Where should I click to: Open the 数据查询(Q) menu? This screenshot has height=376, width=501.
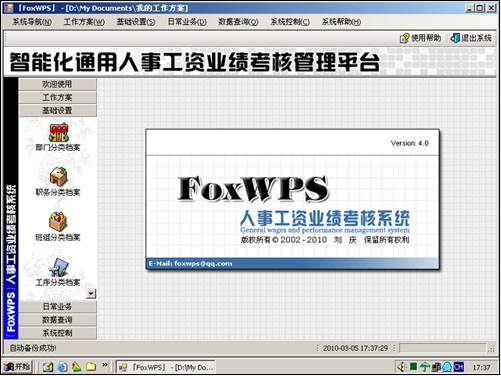tap(238, 22)
